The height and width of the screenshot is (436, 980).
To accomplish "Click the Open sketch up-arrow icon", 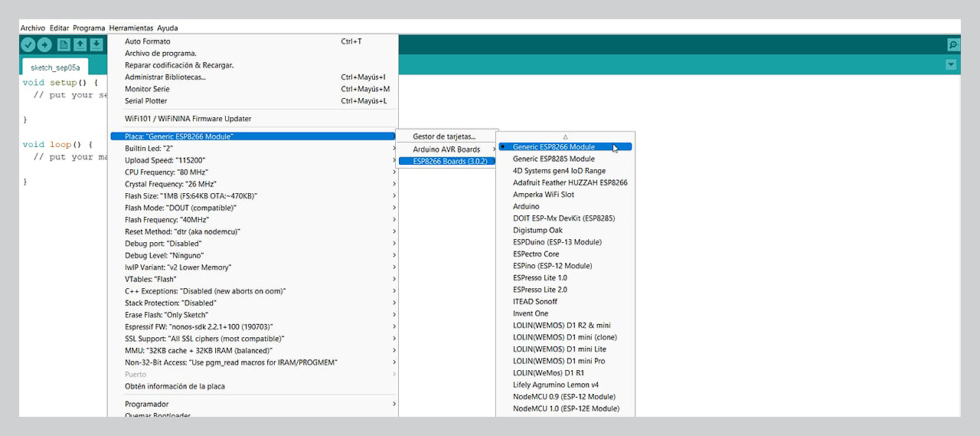I will tap(80, 44).
